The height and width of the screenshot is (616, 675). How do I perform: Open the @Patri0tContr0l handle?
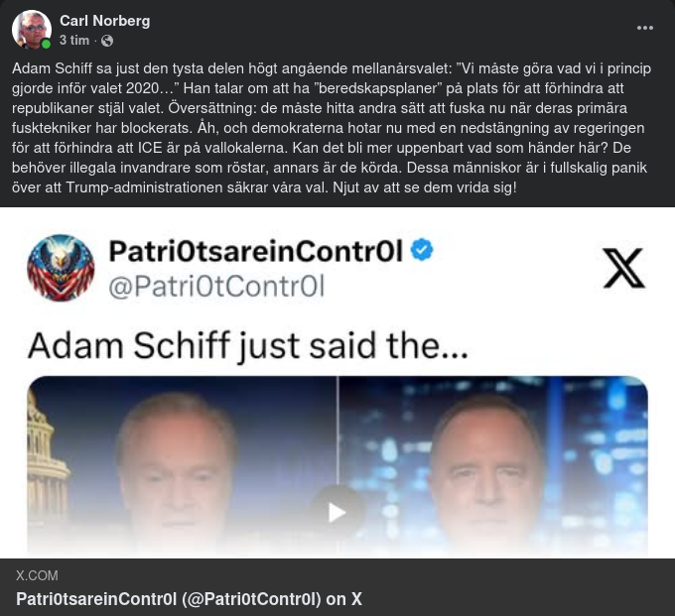click(216, 287)
